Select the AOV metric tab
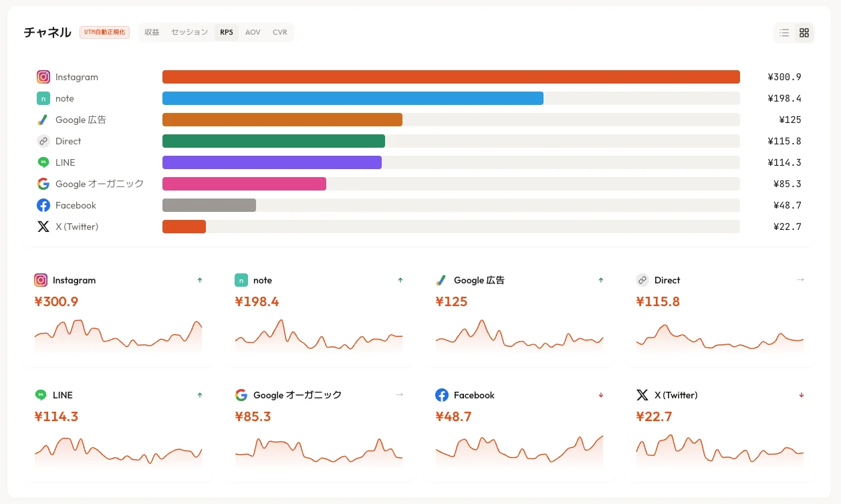This screenshot has width=841, height=504. [253, 32]
